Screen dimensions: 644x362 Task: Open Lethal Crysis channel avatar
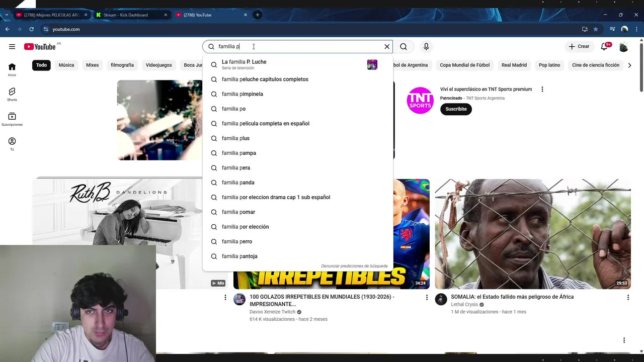tap(441, 300)
